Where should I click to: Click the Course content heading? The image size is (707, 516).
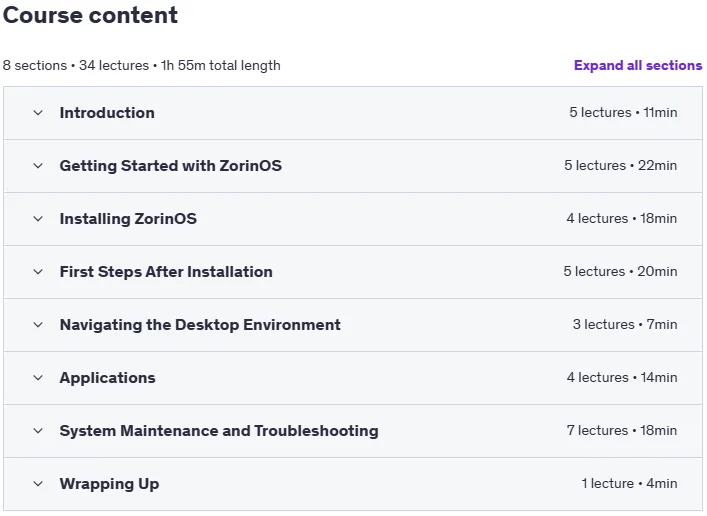click(x=90, y=15)
